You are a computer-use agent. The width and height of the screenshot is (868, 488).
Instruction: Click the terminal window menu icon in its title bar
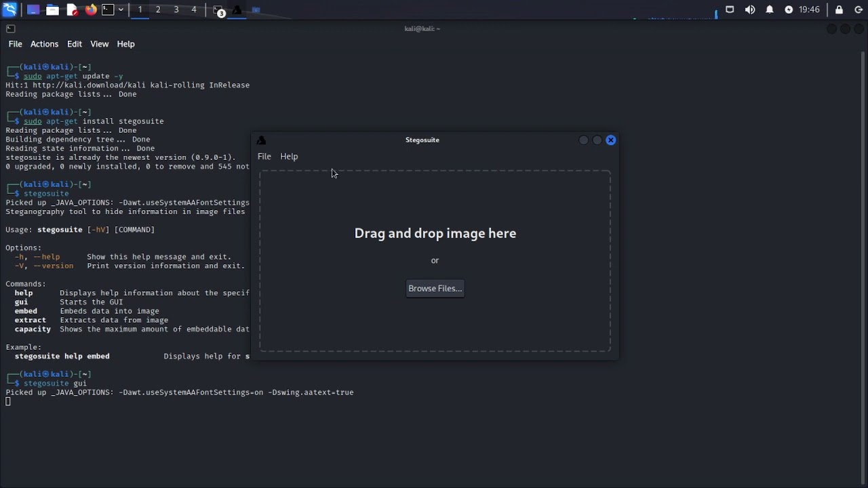(x=10, y=28)
